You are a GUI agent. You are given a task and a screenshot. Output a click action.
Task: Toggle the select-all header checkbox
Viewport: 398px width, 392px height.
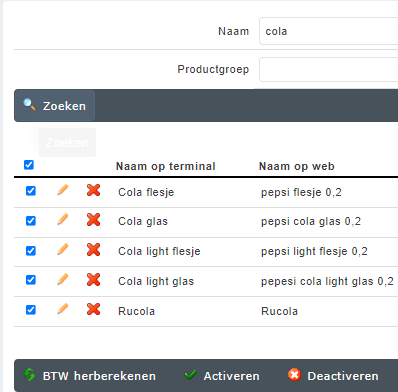coord(29,165)
